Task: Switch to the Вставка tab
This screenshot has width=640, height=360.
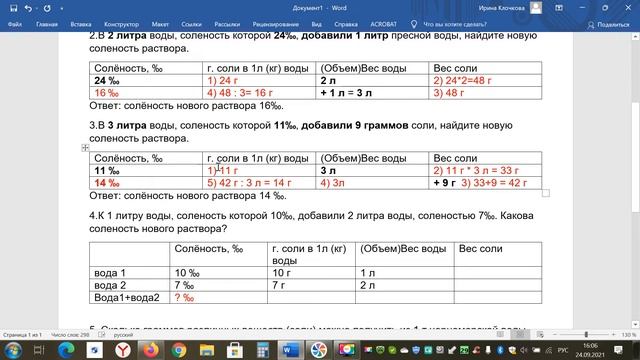Action: 80,24
